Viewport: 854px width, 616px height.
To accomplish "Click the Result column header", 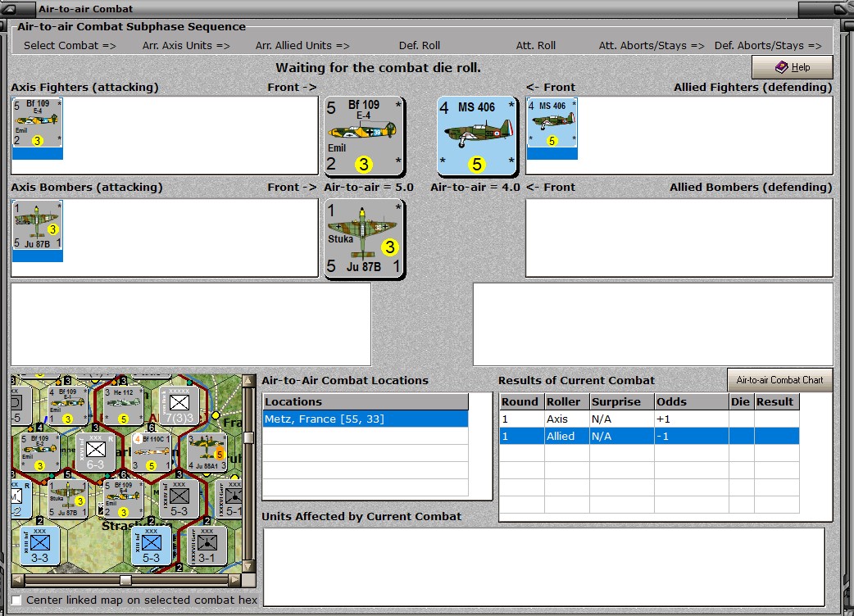I will (x=776, y=401).
